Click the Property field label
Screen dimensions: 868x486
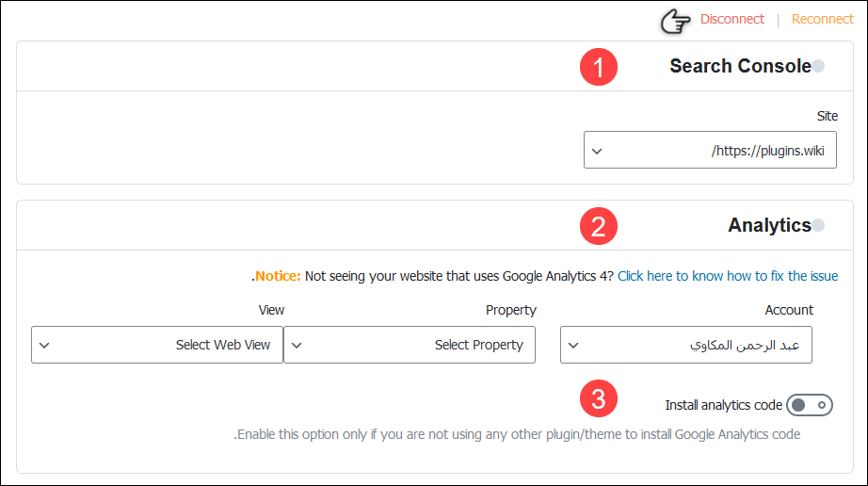tap(510, 310)
